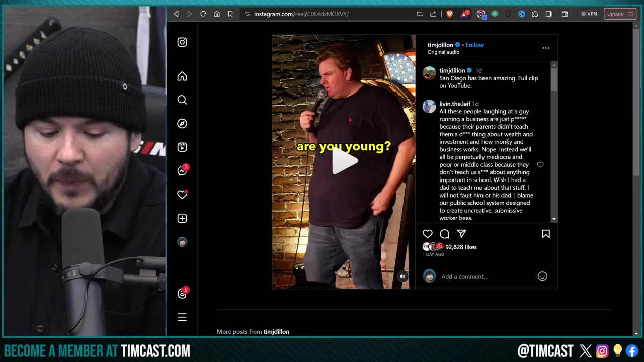This screenshot has height=362, width=644.
Task: Click livin.the.leif commenter avatar
Action: click(x=429, y=106)
